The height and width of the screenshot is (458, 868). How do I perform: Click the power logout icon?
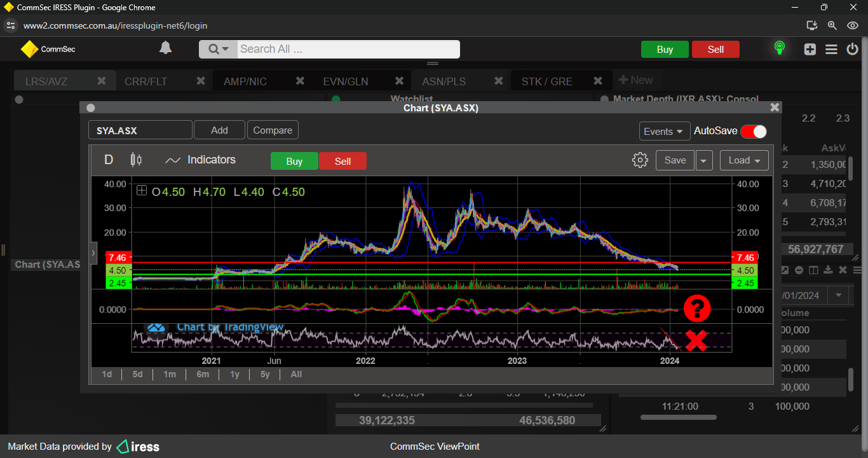pyautogui.click(x=852, y=49)
